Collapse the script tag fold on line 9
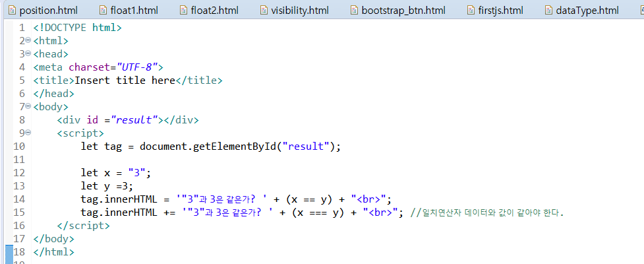Screen dimensions: 644x264 (28, 133)
